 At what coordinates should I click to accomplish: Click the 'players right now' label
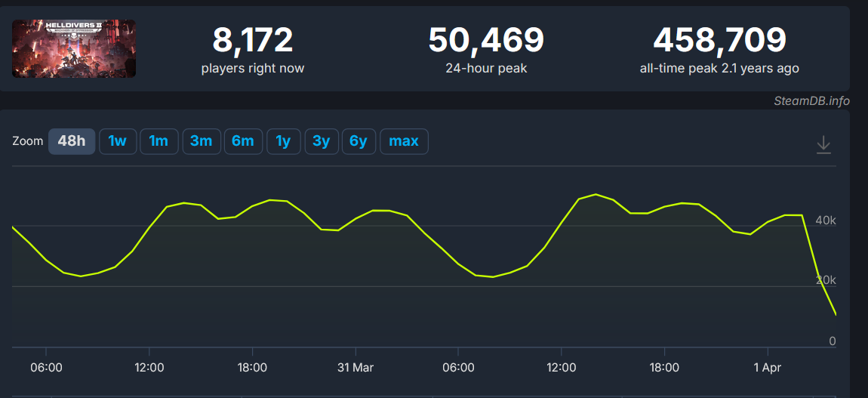[252, 69]
